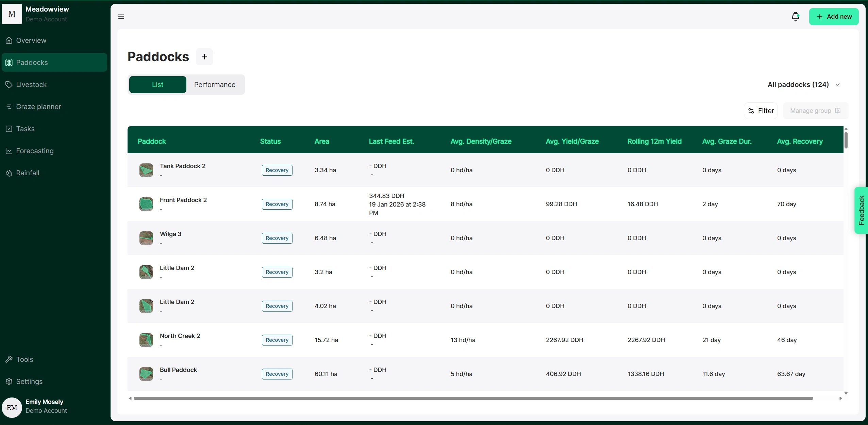The height and width of the screenshot is (425, 868).
Task: Click the Add new button
Action: tap(834, 17)
